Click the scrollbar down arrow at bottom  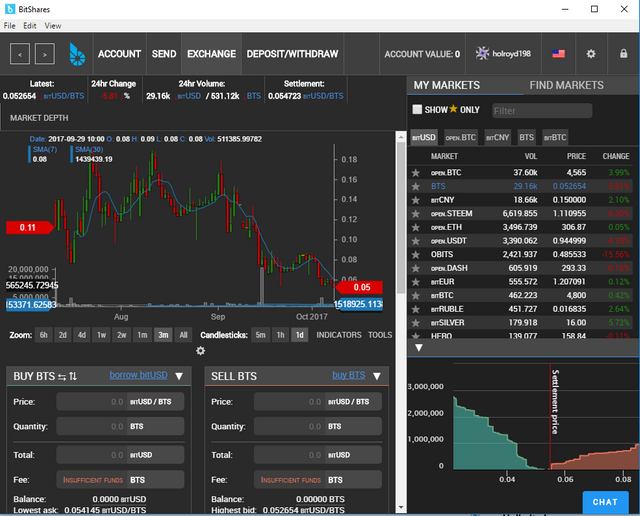point(401,507)
